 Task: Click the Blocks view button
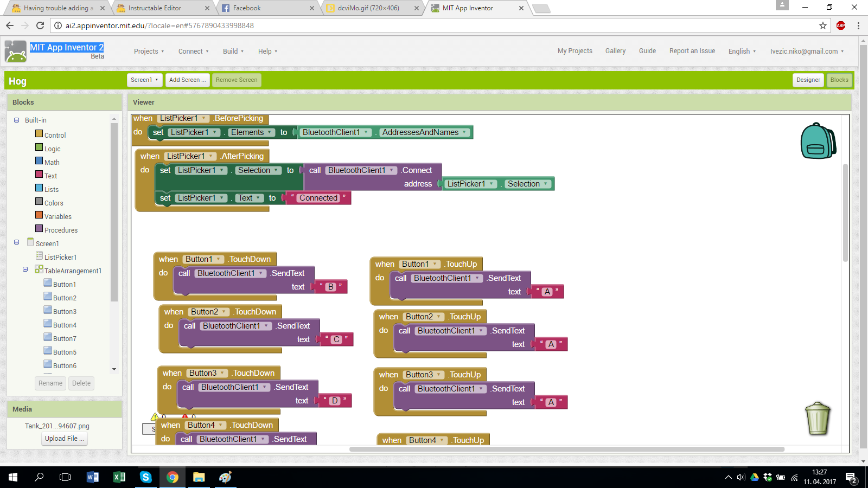[839, 80]
